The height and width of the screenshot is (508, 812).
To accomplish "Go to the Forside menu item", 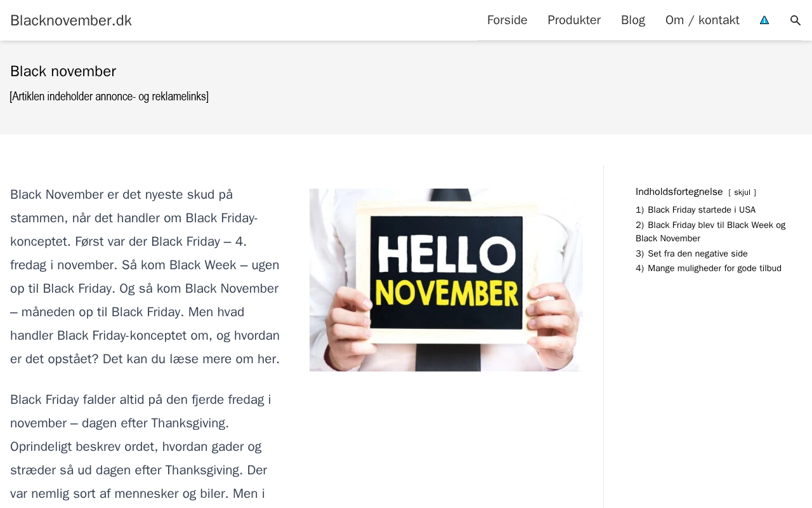I will (507, 20).
